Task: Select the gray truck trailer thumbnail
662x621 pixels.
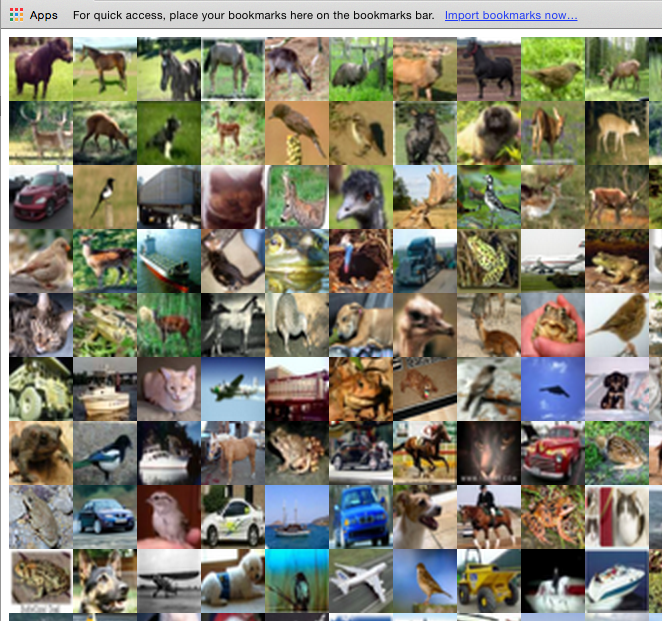Action: click(x=169, y=197)
